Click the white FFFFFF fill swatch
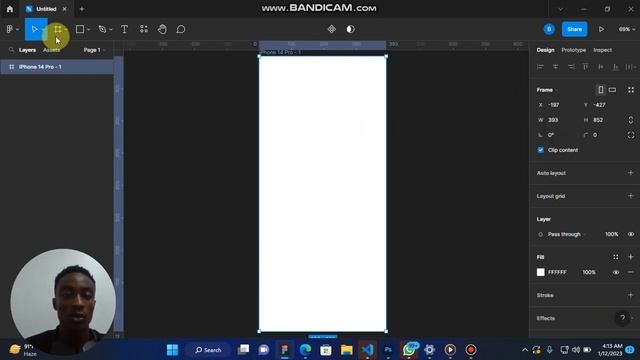The height and width of the screenshot is (360, 640). 540,272
